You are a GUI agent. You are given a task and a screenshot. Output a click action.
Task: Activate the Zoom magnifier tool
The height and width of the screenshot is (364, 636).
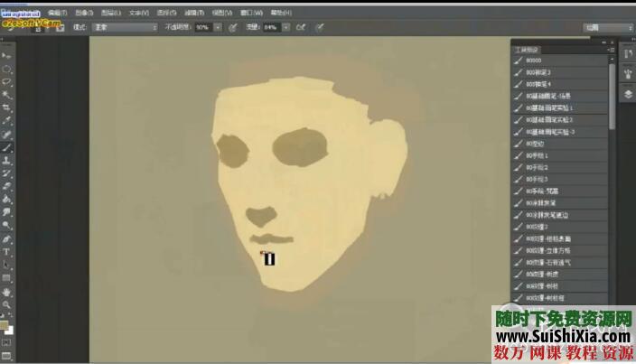(7, 305)
